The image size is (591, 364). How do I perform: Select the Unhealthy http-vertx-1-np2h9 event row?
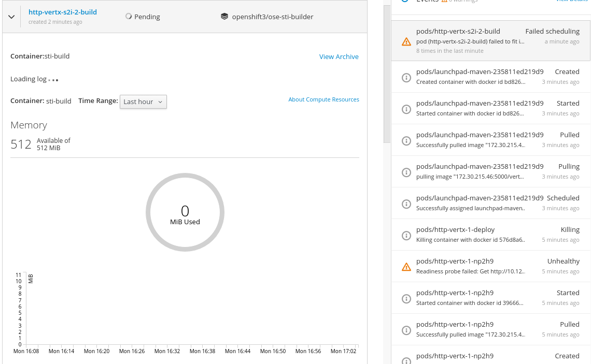[x=491, y=266]
